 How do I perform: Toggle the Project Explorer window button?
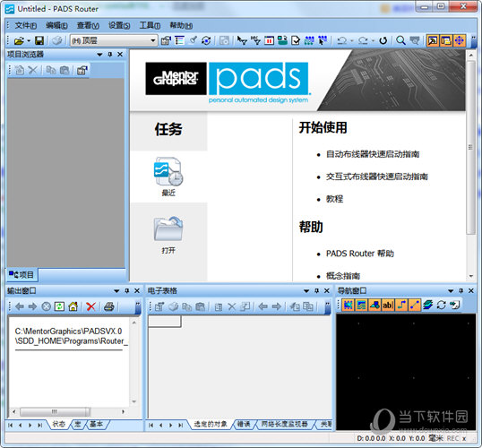coord(433,40)
